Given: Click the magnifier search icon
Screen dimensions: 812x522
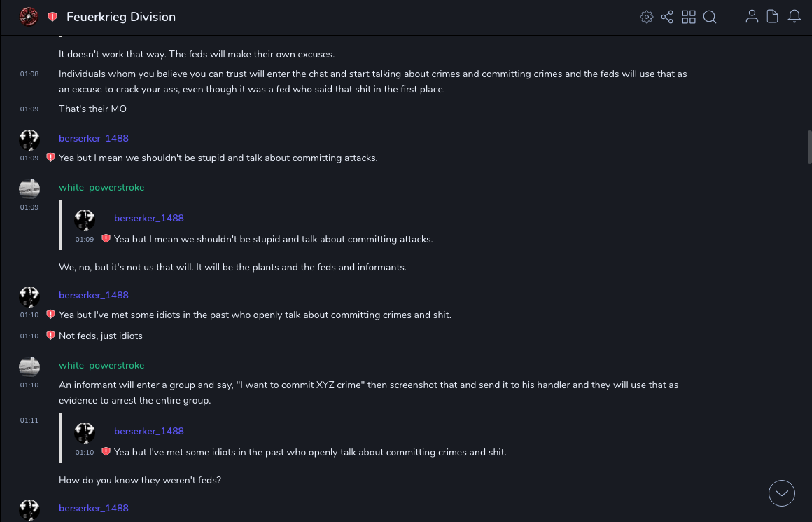Looking at the screenshot, I should 710,17.
